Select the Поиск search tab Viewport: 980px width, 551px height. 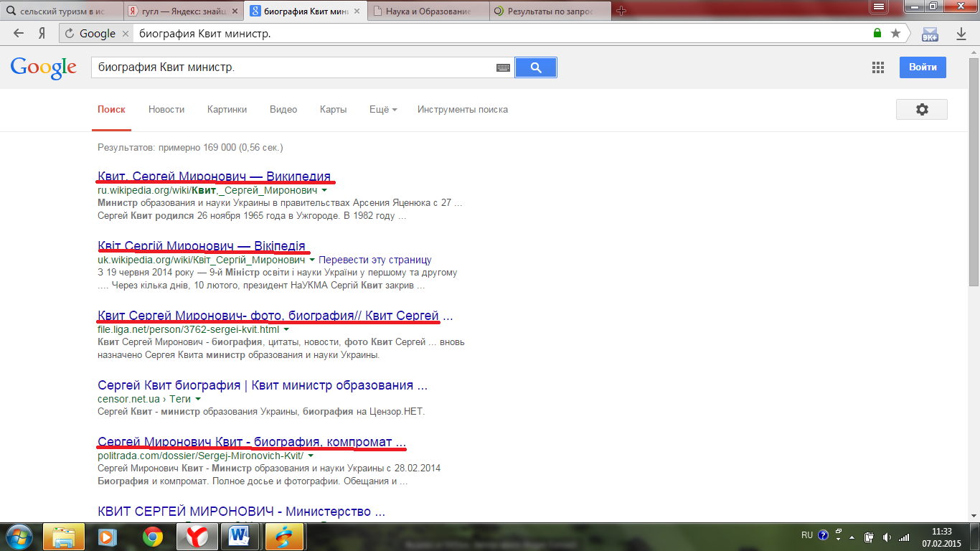click(111, 110)
